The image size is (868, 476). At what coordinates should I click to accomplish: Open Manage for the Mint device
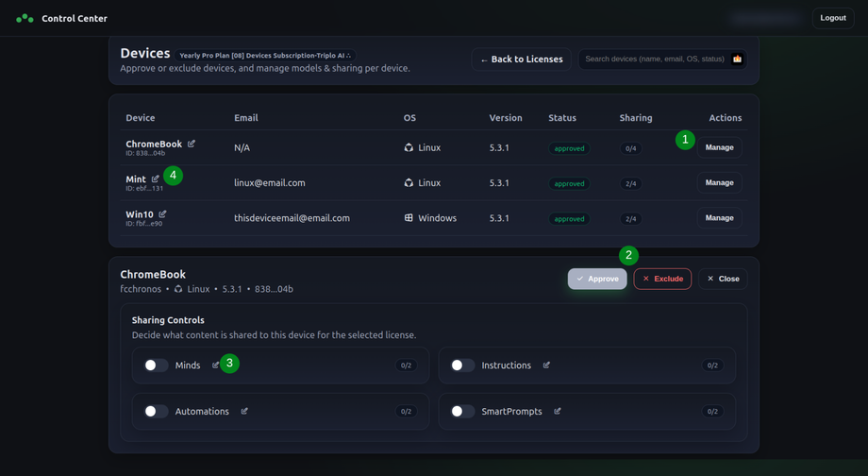tap(719, 183)
